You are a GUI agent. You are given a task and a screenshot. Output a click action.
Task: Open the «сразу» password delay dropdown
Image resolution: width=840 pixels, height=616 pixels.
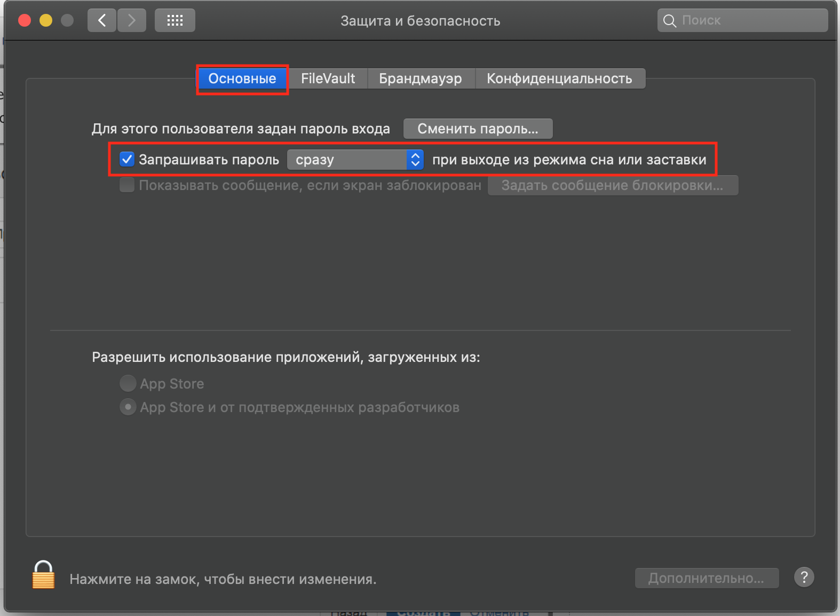click(x=355, y=160)
